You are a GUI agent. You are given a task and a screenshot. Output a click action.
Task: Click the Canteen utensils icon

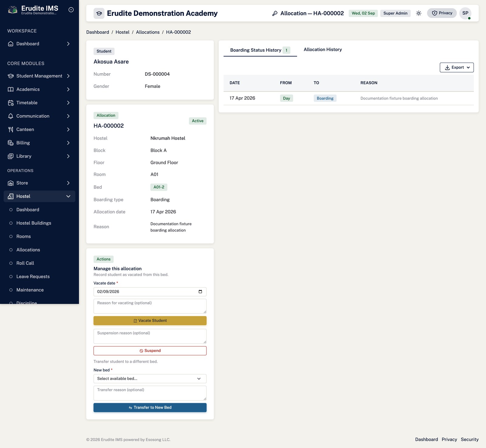[x=11, y=129]
